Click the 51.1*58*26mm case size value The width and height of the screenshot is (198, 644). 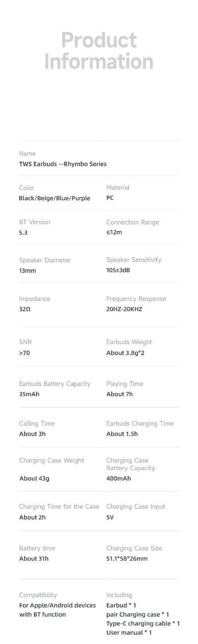point(127,558)
